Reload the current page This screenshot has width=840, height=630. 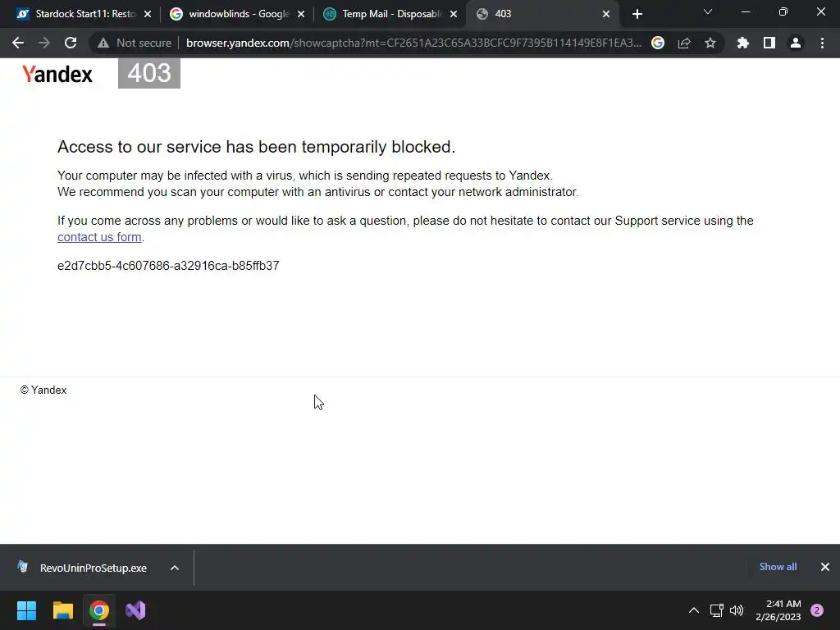[x=71, y=43]
